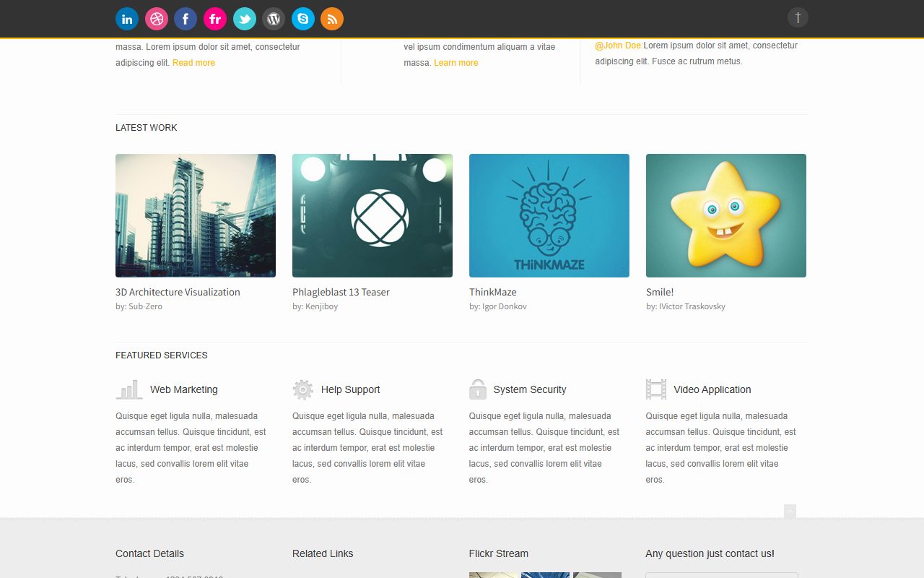Image resolution: width=924 pixels, height=578 pixels.
Task: Open the @John Doe mention link
Action: point(619,46)
